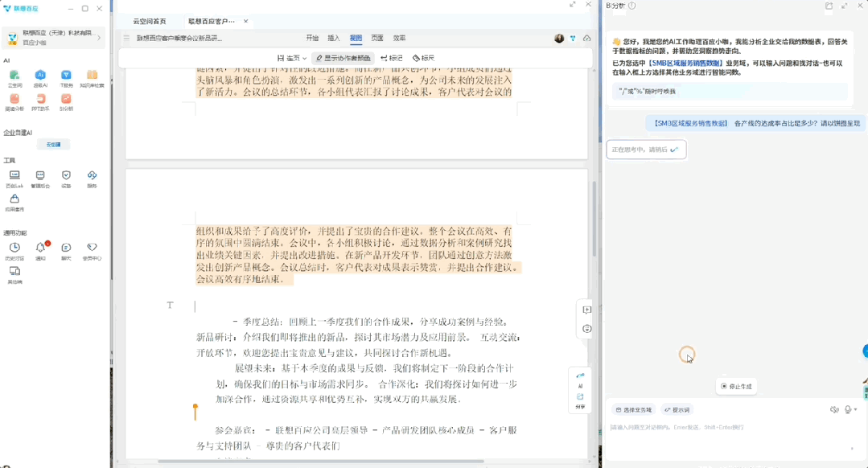Launch 知识库检索 knowledge base search
Image resolution: width=868 pixels, height=468 pixels.
(92, 75)
